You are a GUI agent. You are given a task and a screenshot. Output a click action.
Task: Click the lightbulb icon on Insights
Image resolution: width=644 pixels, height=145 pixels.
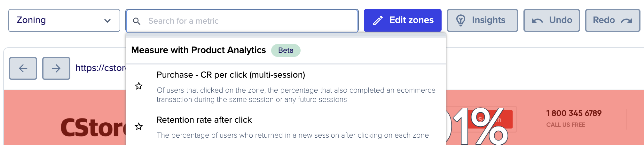(461, 20)
